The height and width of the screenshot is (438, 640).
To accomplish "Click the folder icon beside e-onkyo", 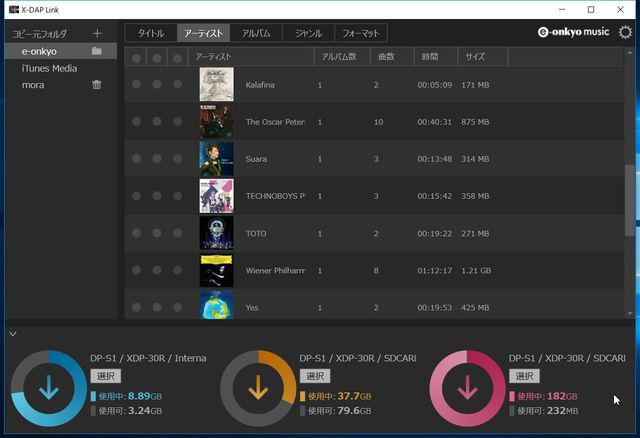I will pos(97,51).
